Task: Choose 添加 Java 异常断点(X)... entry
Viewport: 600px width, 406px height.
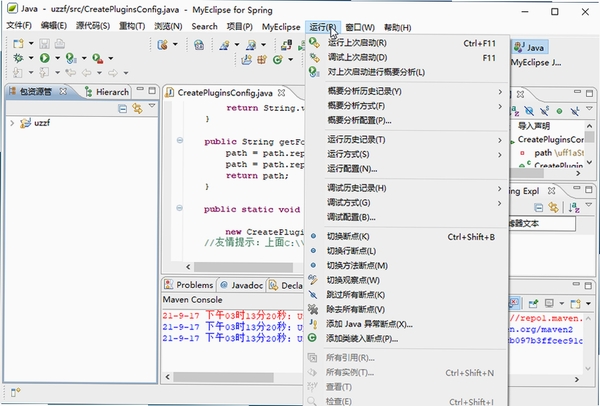Action: pyautogui.click(x=407, y=324)
